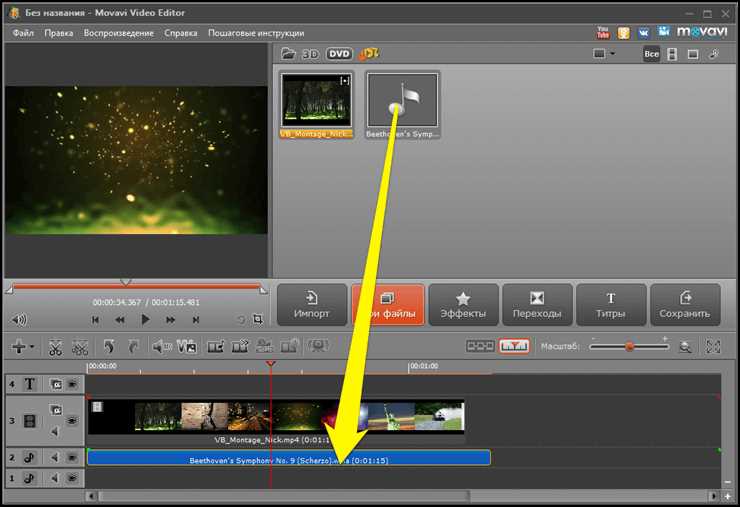740x507 pixels.
Task: Rotate clip with the rotate icon
Action: (109, 347)
